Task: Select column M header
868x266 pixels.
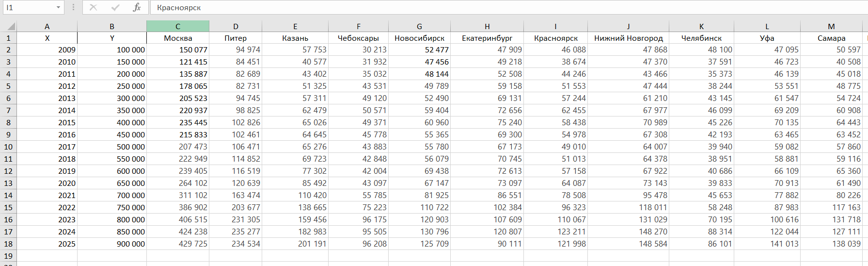Action: (x=831, y=26)
